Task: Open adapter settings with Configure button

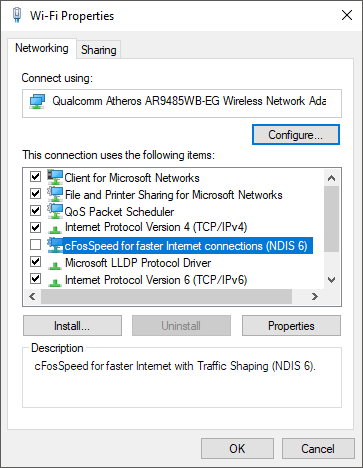Action: click(x=296, y=135)
